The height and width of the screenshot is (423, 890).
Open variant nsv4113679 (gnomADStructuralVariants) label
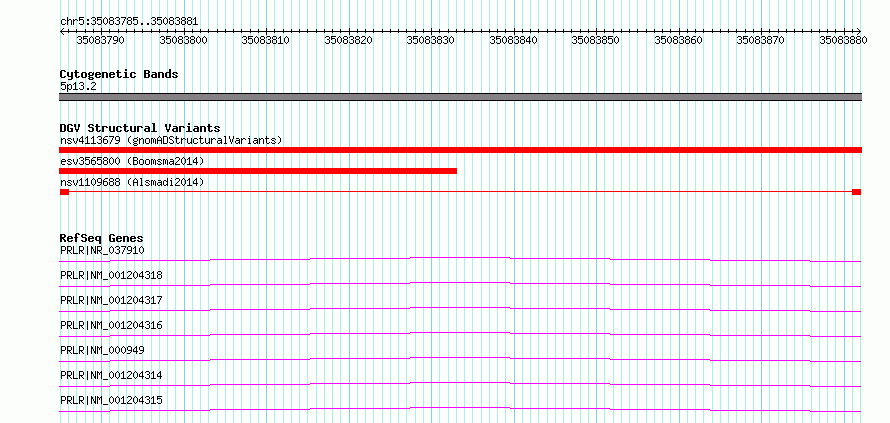tap(171, 140)
